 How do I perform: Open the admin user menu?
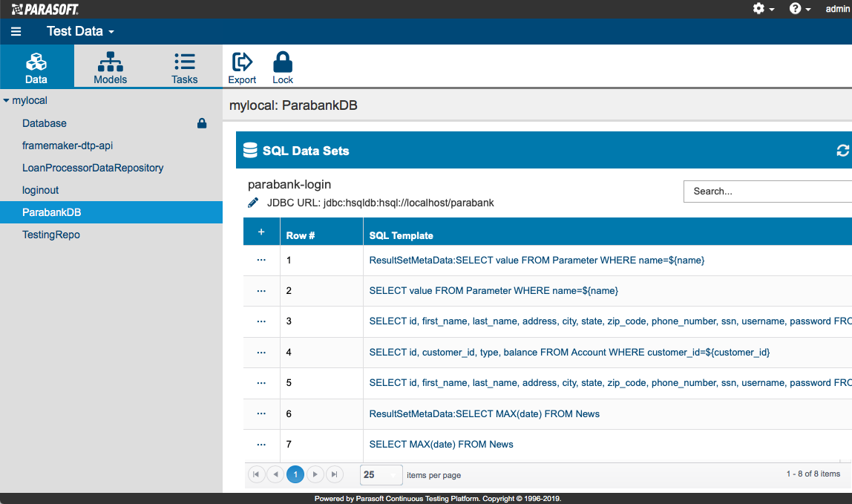[x=837, y=9]
